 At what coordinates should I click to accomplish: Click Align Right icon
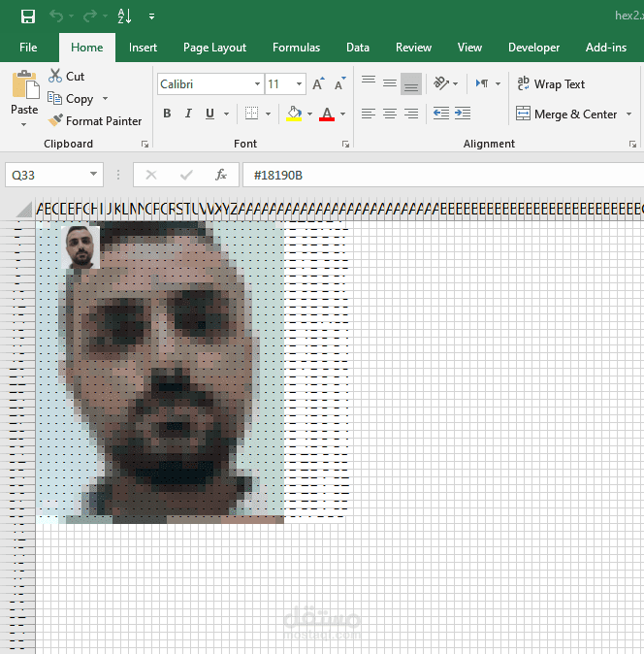411,114
